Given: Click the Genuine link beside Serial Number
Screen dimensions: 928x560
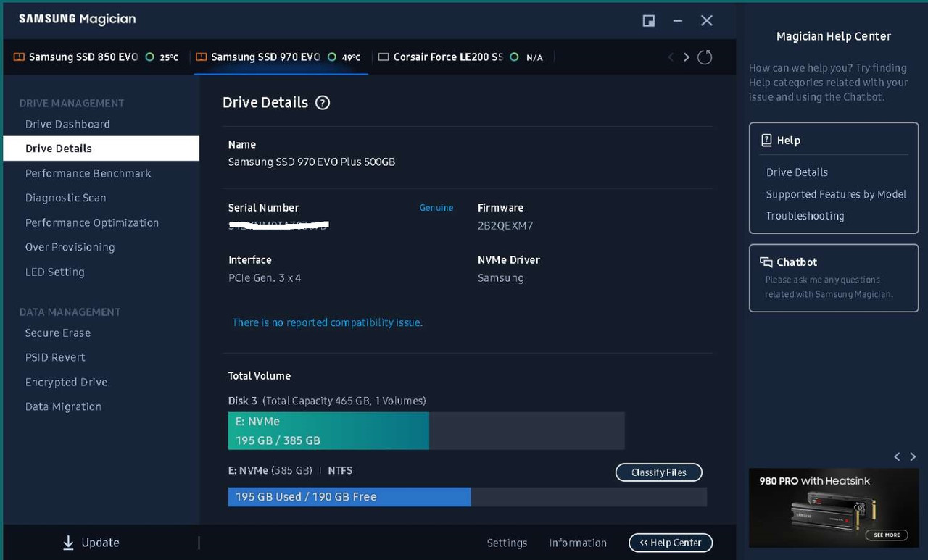Looking at the screenshot, I should coord(436,208).
